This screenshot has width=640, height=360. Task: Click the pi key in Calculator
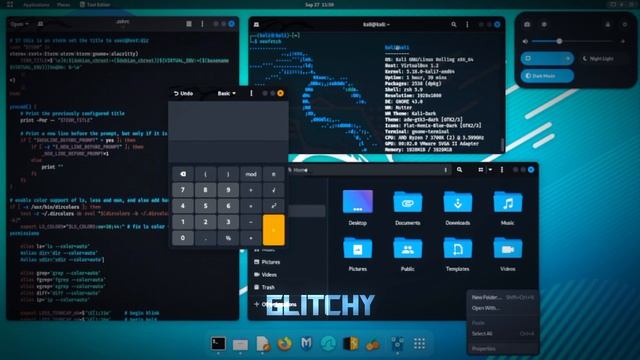point(273,174)
